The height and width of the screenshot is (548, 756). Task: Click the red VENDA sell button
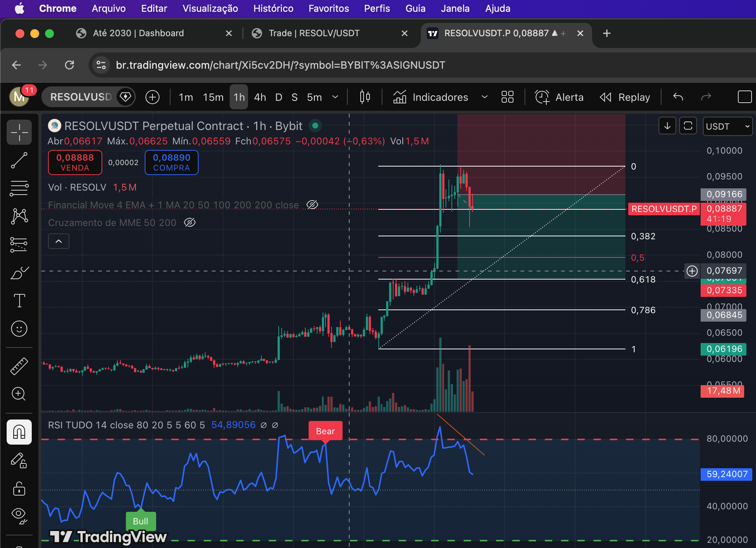click(x=75, y=162)
